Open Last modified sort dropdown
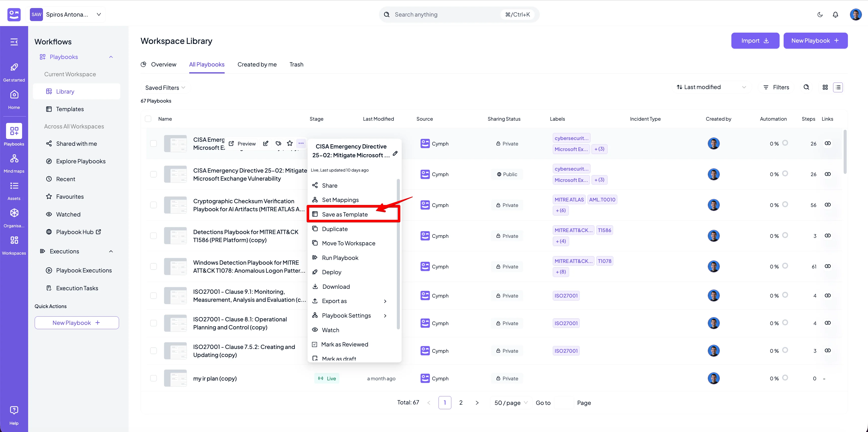The height and width of the screenshot is (432, 868). pyautogui.click(x=711, y=87)
